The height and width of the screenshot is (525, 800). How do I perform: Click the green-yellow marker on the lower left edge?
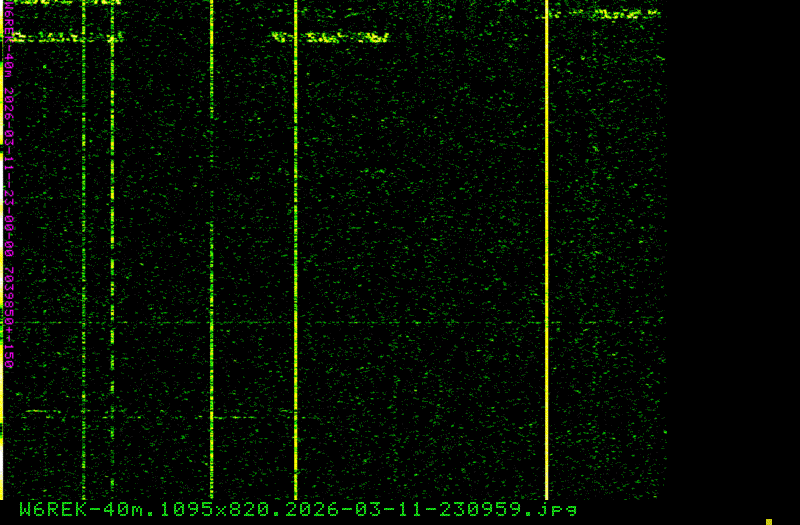[2, 432]
